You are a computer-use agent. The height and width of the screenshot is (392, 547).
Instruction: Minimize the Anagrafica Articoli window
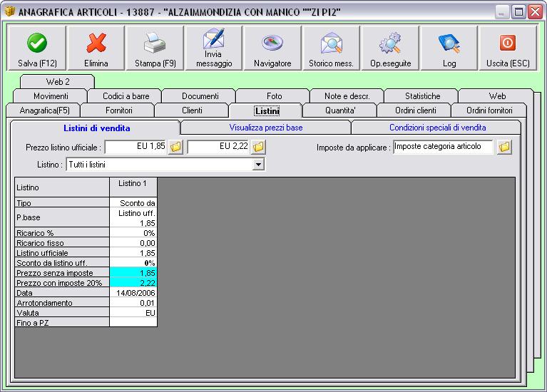click(x=501, y=12)
